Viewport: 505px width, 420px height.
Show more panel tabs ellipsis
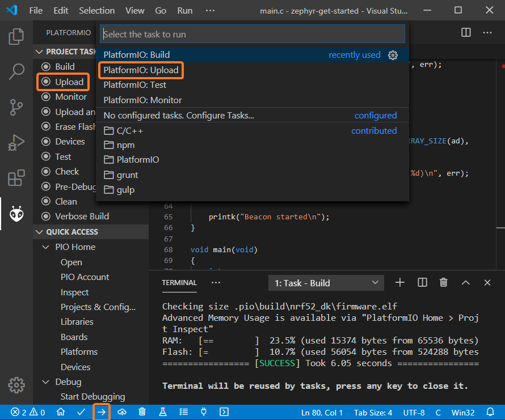coord(216,283)
